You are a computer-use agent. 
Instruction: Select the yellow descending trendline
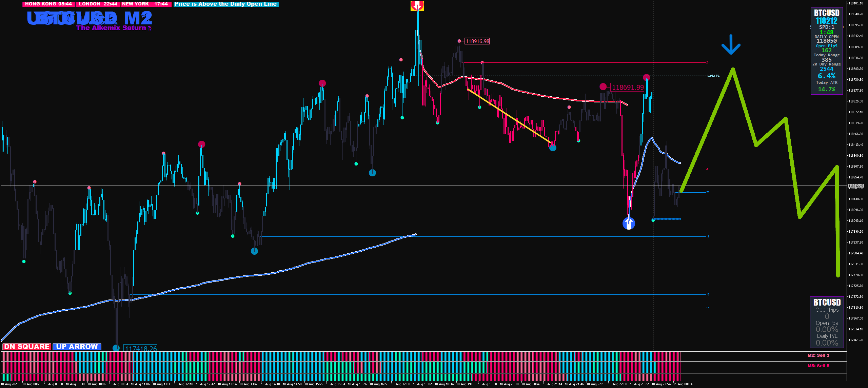tap(509, 116)
